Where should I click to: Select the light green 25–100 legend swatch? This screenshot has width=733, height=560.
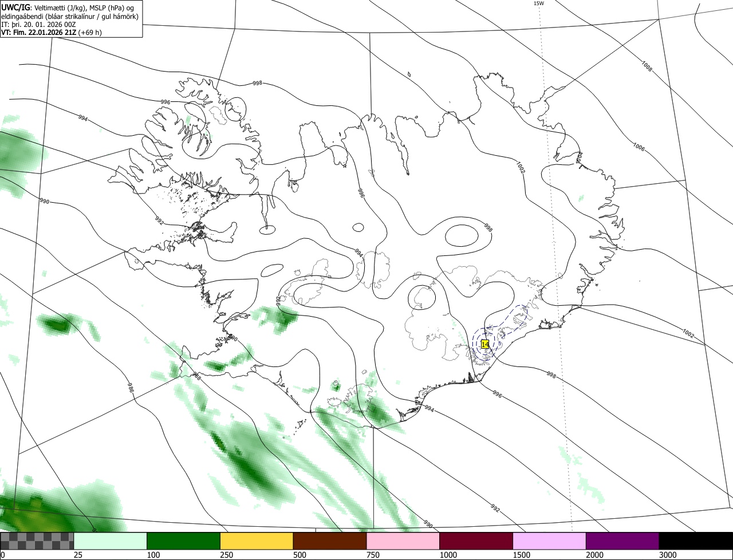tap(111, 541)
